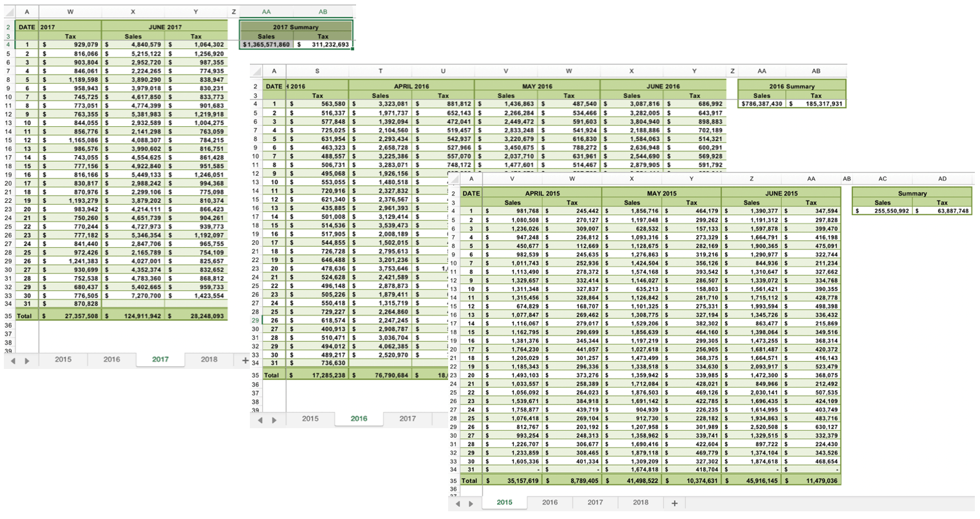Select the active 2015 tab in front window
980x519 pixels.
pos(504,502)
